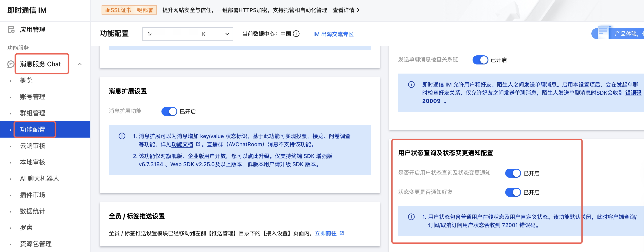The image size is (644, 252).
Task: Turn off 是否开启用户状态查询及状态变更通知 switch
Action: 513,173
